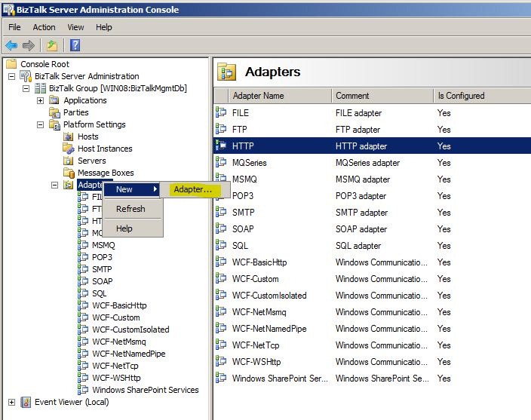
Task: Select the POP3 row in adapter list
Action: click(x=372, y=195)
